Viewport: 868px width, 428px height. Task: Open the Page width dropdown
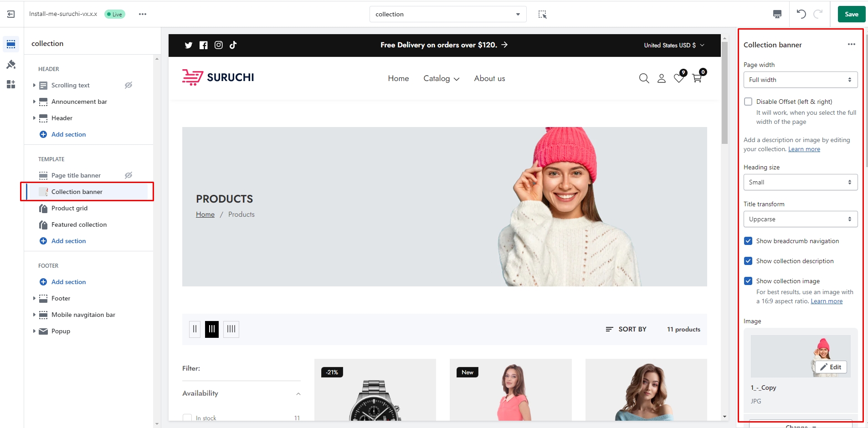(800, 80)
